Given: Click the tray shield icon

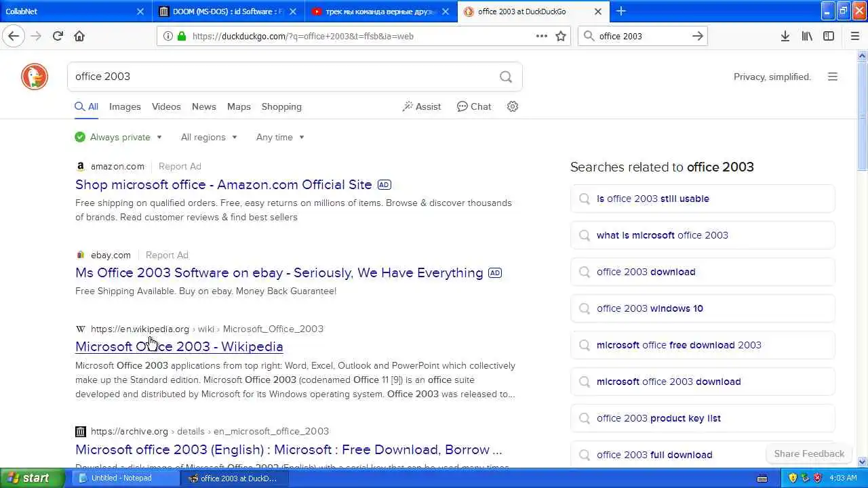Looking at the screenshot, I should coord(793,478).
